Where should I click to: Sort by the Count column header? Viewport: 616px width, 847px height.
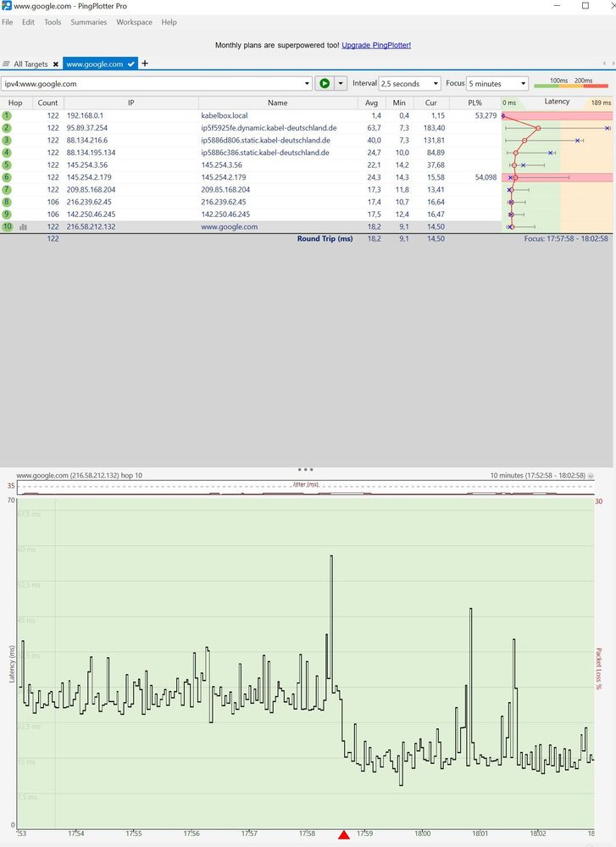pyautogui.click(x=47, y=103)
